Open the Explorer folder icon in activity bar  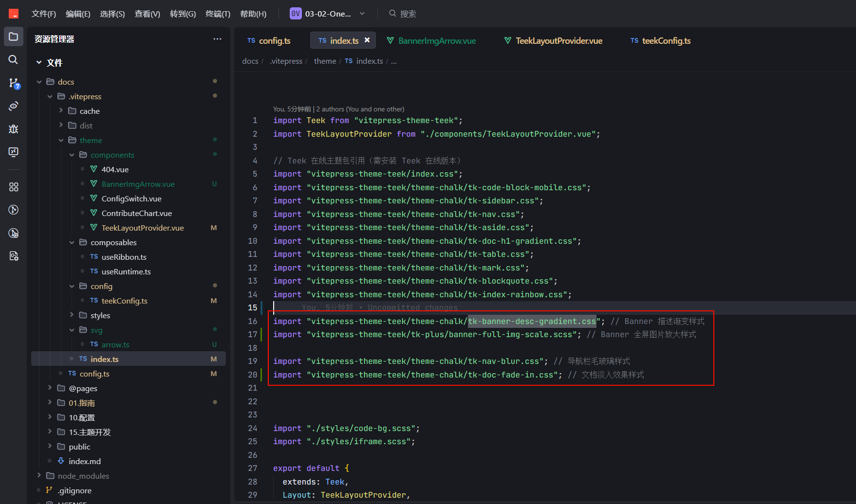click(x=14, y=36)
